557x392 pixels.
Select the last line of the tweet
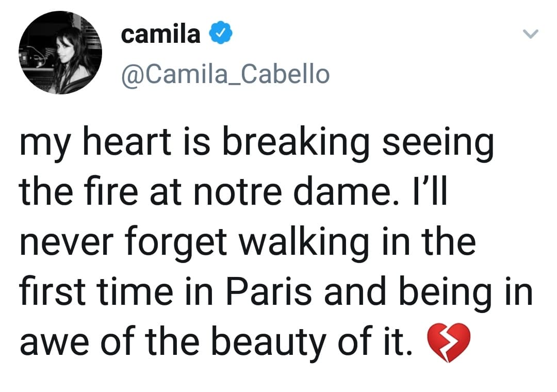click(217, 339)
